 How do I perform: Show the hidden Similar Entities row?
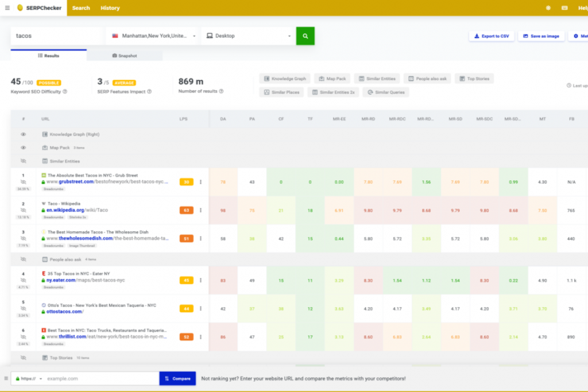tap(23, 161)
